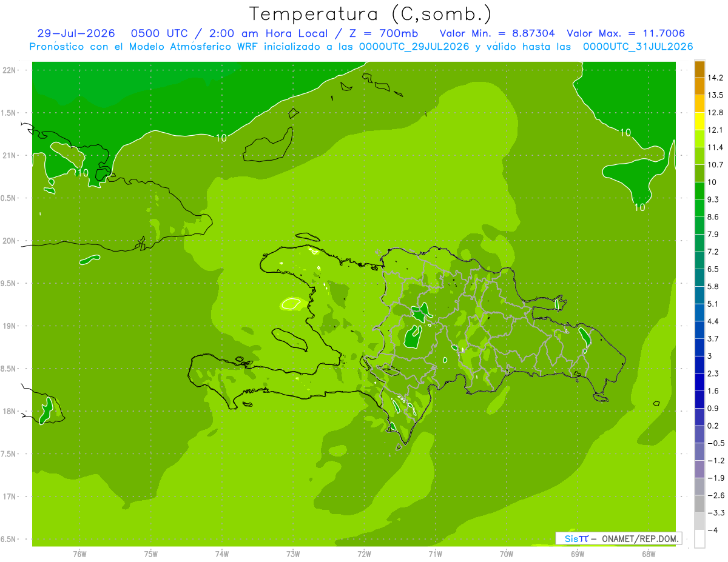Click the "10" contour label north of Great Inagua

(x=221, y=138)
